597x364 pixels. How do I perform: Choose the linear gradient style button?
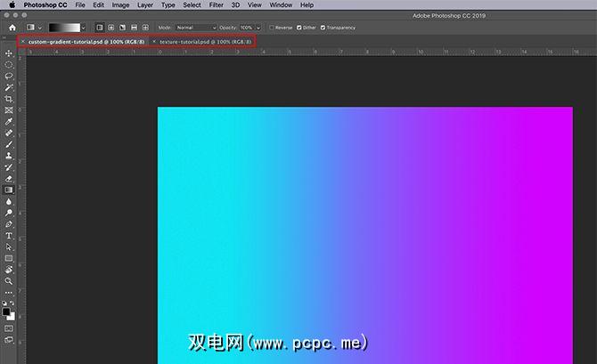(x=99, y=28)
